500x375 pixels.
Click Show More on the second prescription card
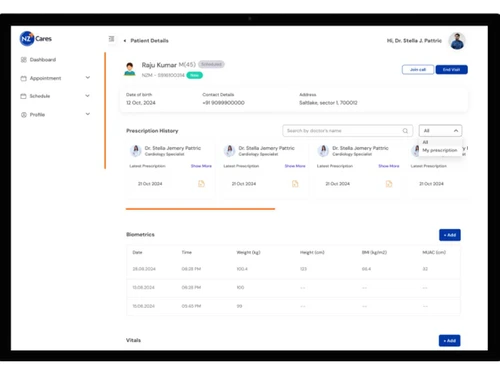pyautogui.click(x=295, y=166)
